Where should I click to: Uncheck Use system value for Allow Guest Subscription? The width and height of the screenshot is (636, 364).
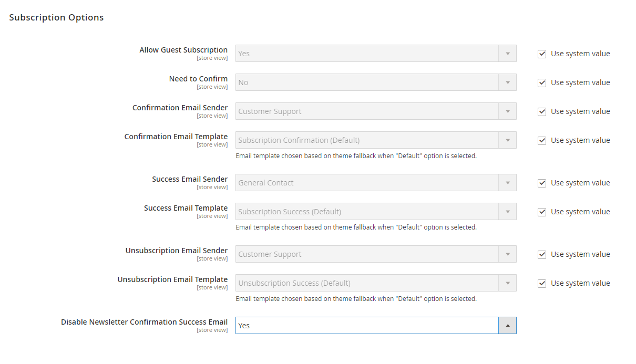(x=541, y=54)
